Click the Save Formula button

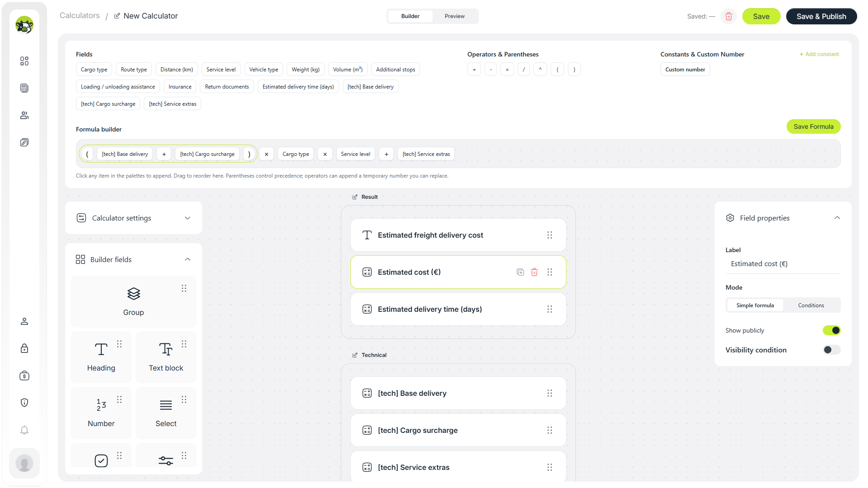[x=813, y=127]
